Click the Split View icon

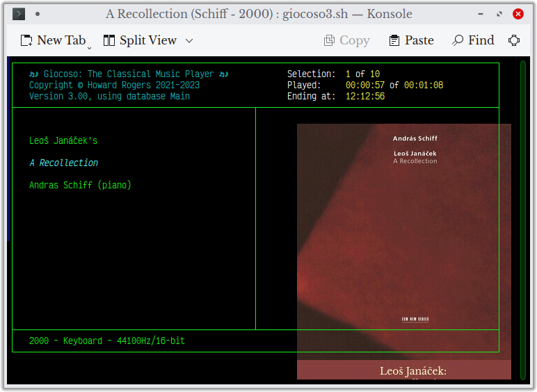point(109,40)
